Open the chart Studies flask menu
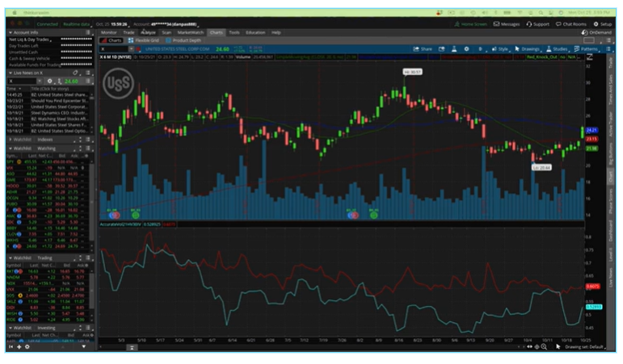The width and height of the screenshot is (623, 364). pos(557,48)
